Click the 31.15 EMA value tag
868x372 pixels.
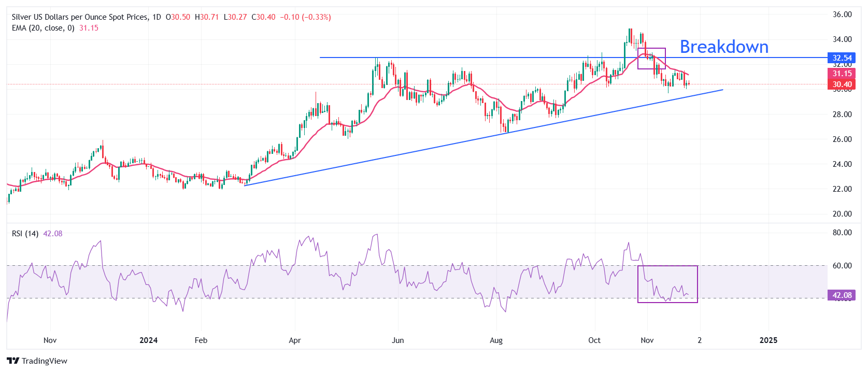(x=842, y=74)
